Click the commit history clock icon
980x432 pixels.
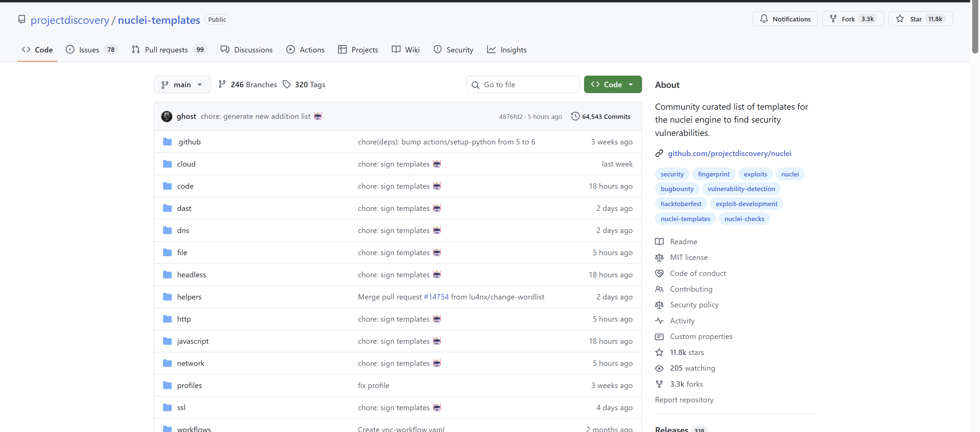pyautogui.click(x=575, y=116)
